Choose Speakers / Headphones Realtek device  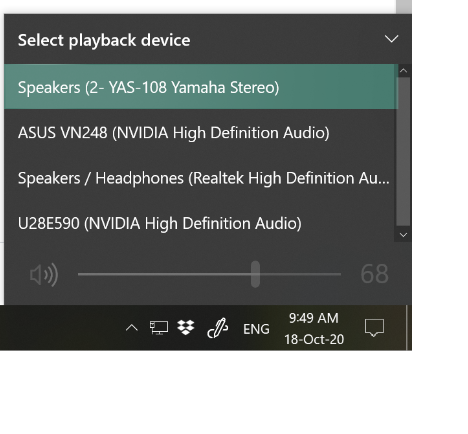(201, 178)
